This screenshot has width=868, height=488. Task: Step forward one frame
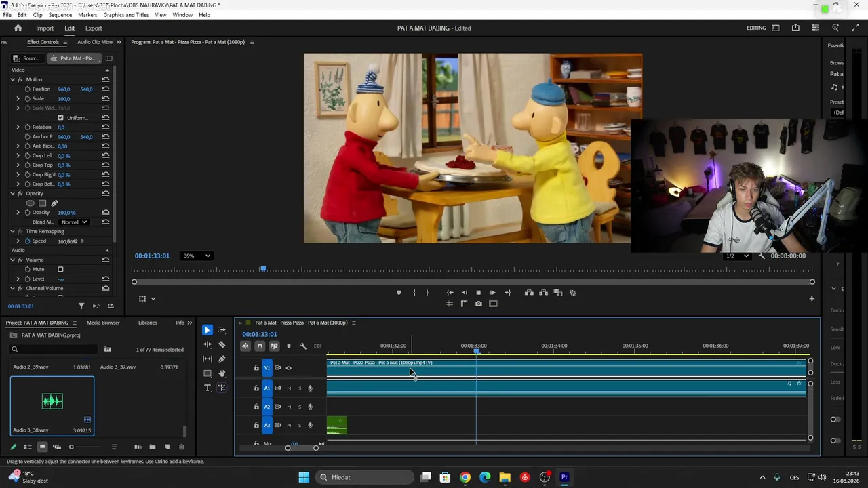click(x=493, y=293)
